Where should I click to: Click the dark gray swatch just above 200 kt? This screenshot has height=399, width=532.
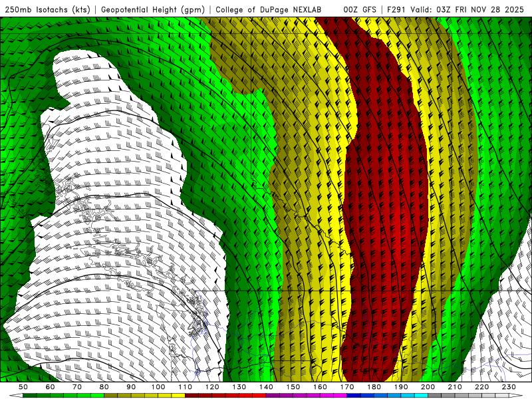coord(434,395)
